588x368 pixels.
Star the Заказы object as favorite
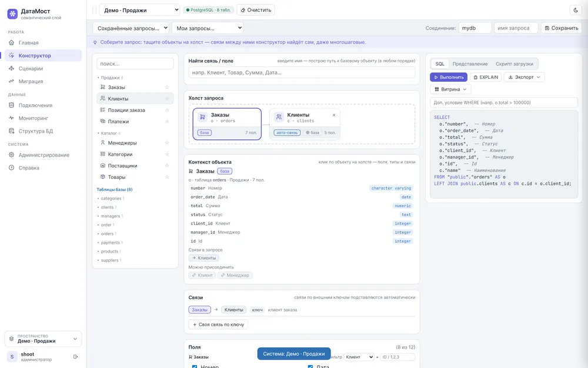pos(167,87)
